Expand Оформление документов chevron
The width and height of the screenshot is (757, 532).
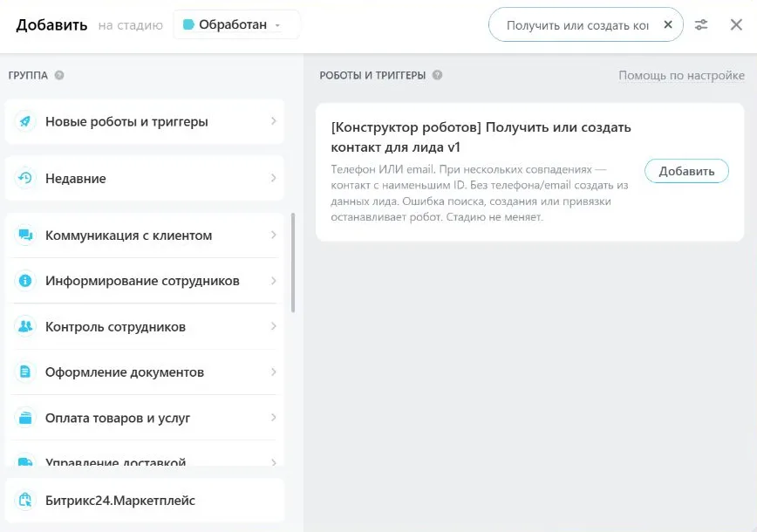274,372
